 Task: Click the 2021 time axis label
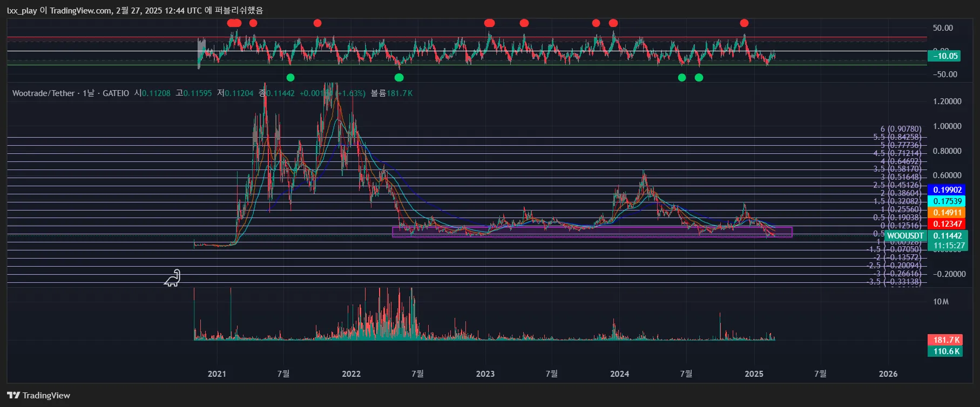pos(217,374)
